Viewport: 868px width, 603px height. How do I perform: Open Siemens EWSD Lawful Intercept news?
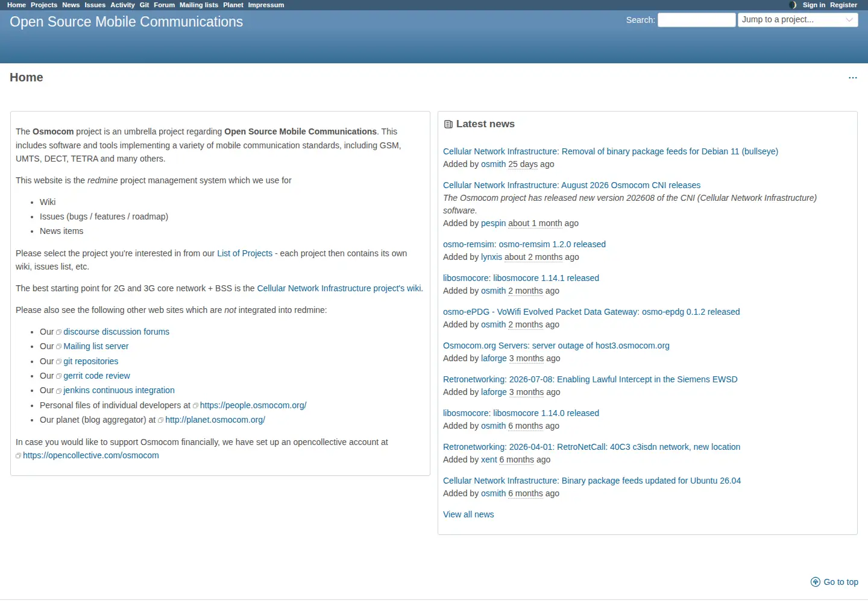pyautogui.click(x=590, y=379)
